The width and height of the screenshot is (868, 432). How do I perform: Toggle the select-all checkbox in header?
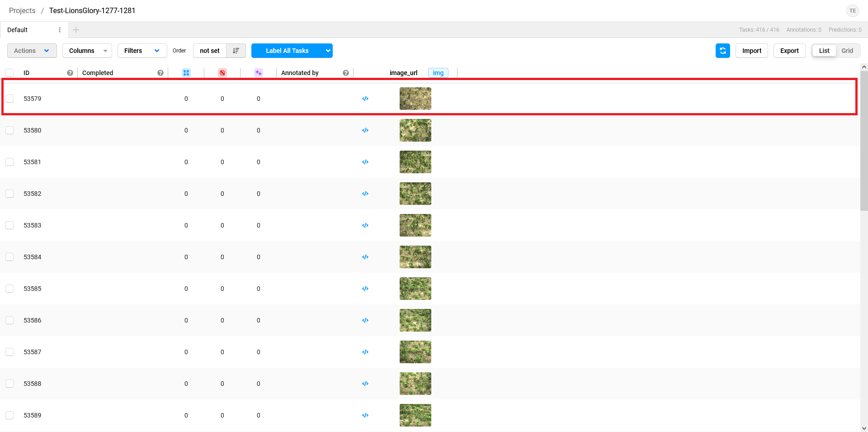click(9, 73)
